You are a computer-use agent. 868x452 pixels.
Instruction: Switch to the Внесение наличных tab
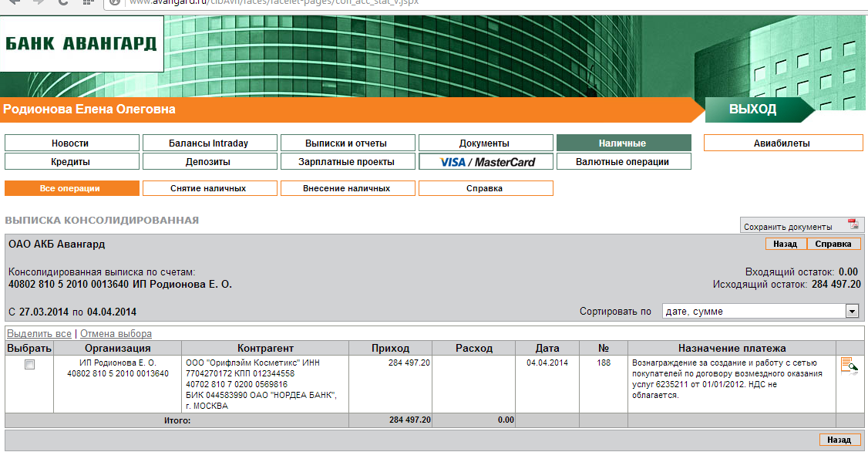click(x=348, y=188)
